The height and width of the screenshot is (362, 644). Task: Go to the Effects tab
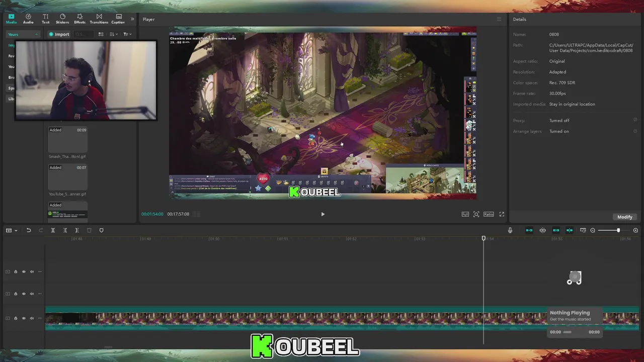(x=79, y=19)
